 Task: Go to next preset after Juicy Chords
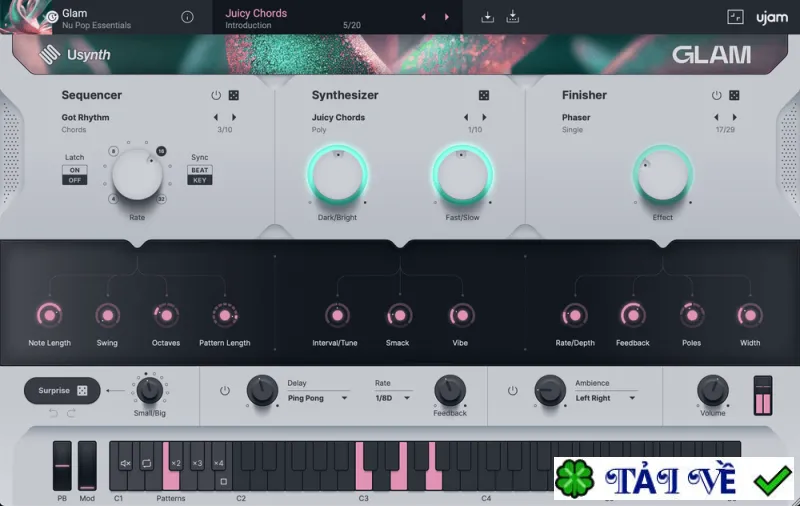pos(446,17)
